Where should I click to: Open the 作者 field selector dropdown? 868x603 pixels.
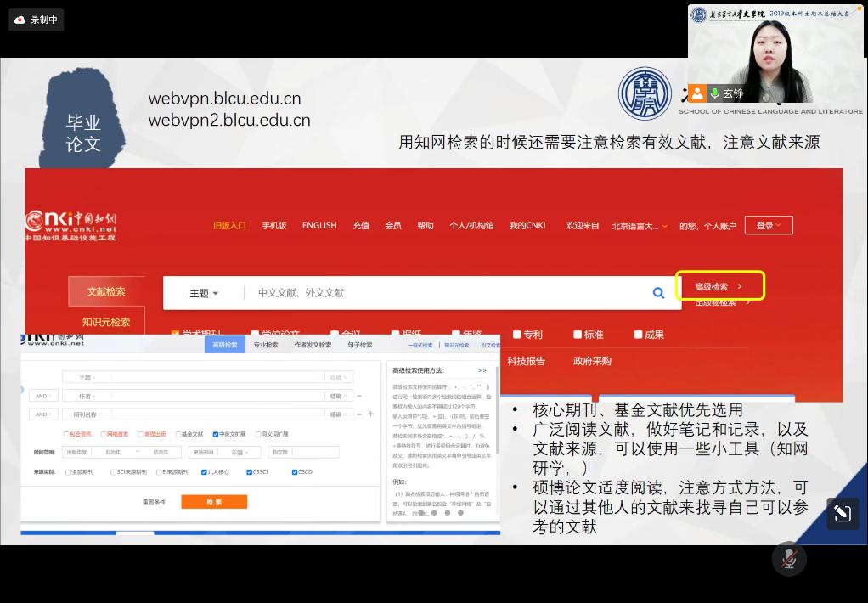click(x=87, y=396)
